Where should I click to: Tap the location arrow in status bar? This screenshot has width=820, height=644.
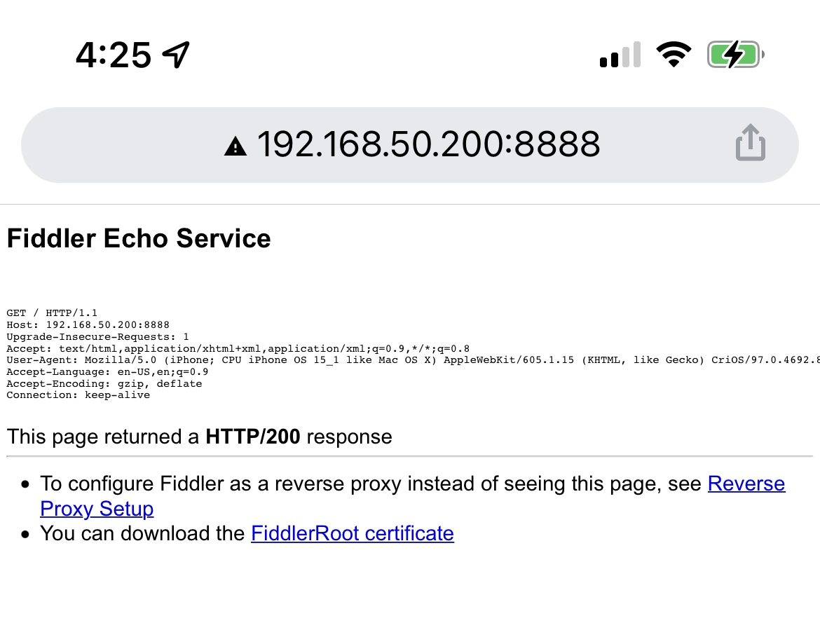click(175, 55)
